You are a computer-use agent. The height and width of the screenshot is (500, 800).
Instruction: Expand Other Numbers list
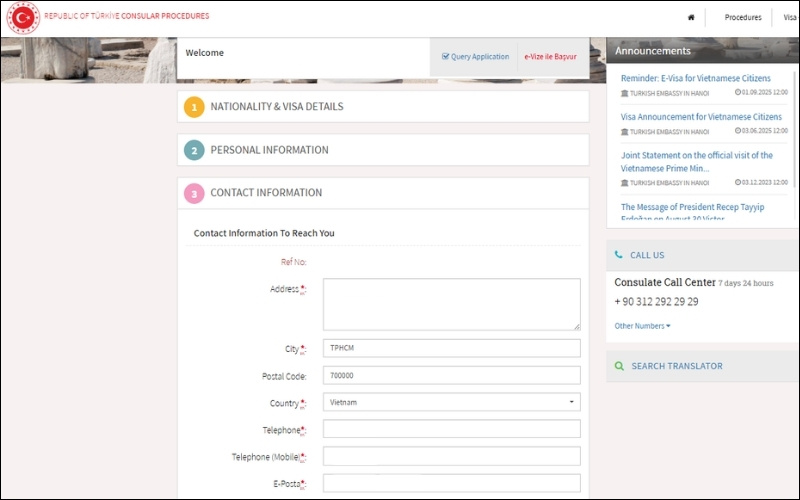click(642, 326)
